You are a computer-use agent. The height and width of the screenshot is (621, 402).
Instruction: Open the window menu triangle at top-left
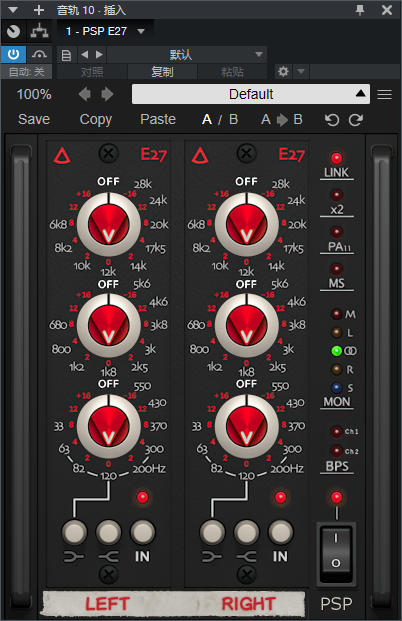(13, 10)
